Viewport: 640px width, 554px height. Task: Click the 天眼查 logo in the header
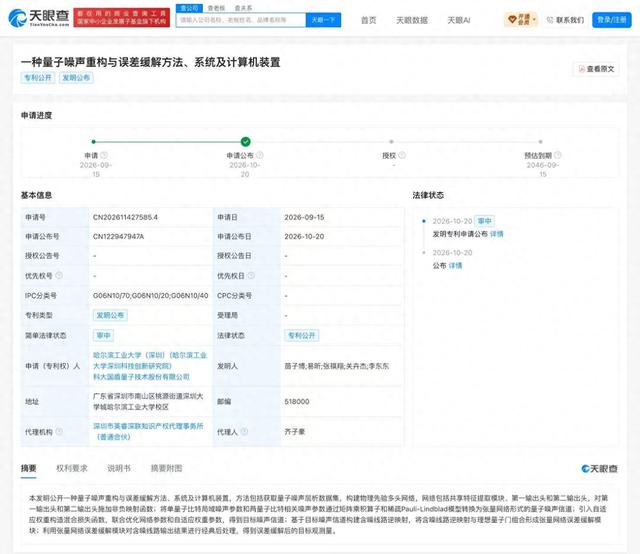pos(39,18)
